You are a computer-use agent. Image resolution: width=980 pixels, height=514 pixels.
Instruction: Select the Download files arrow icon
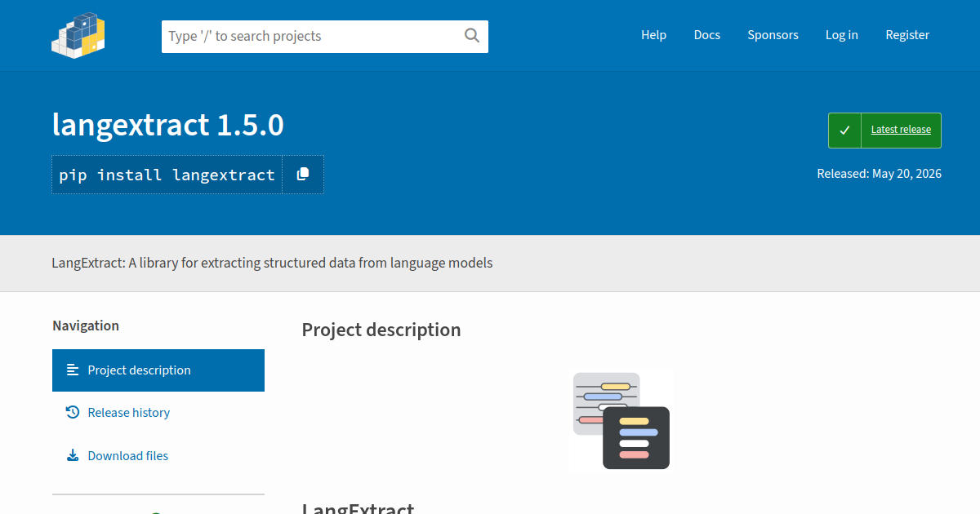(x=73, y=456)
